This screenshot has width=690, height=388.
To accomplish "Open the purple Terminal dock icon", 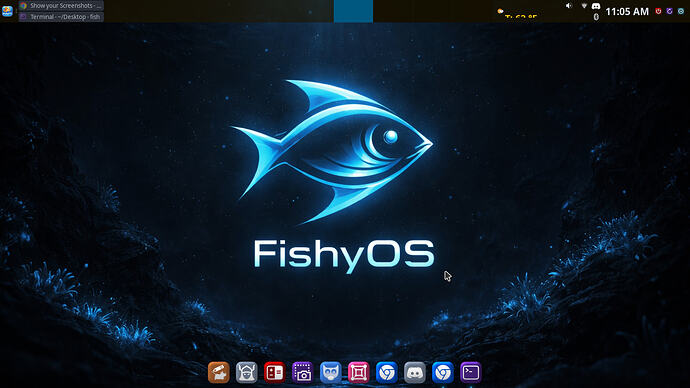I will click(471, 373).
